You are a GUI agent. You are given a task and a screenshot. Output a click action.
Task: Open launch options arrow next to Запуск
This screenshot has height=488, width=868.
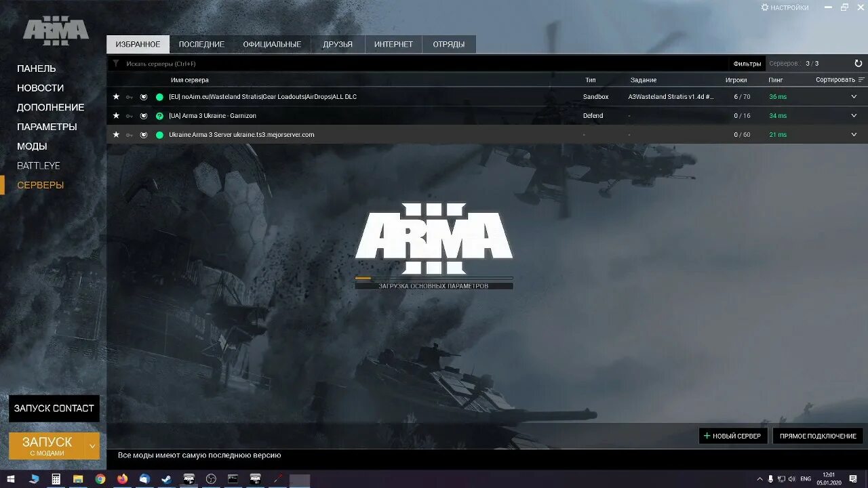click(x=92, y=446)
